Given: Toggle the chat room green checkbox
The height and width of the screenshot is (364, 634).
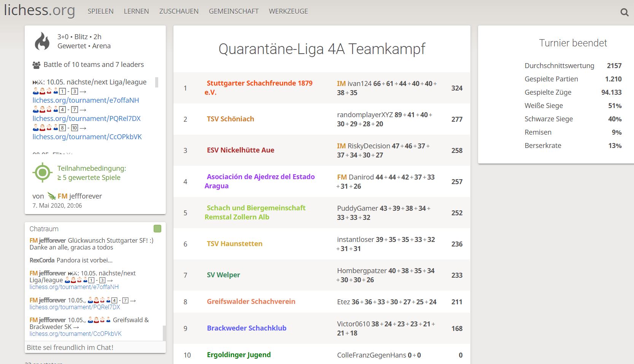Looking at the screenshot, I should coord(157,229).
